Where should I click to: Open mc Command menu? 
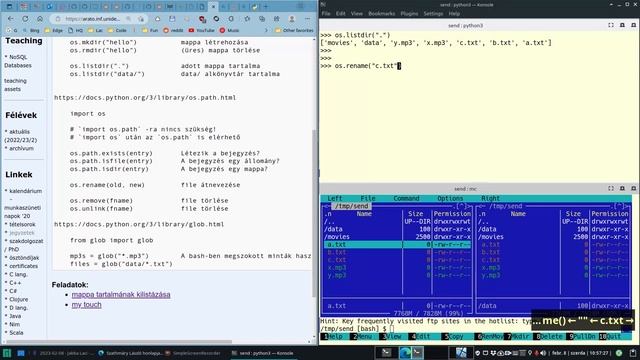point(406,198)
